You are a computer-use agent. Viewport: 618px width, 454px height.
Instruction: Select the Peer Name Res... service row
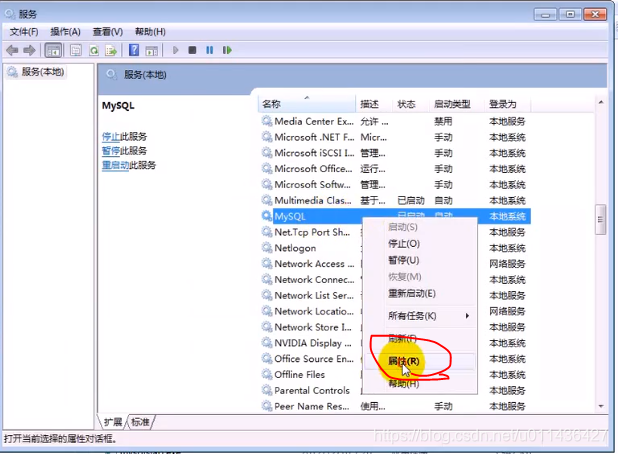(395, 406)
